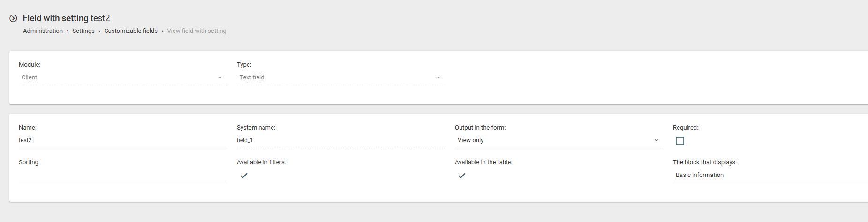Click the "Field with setting test2" page title

click(x=66, y=18)
